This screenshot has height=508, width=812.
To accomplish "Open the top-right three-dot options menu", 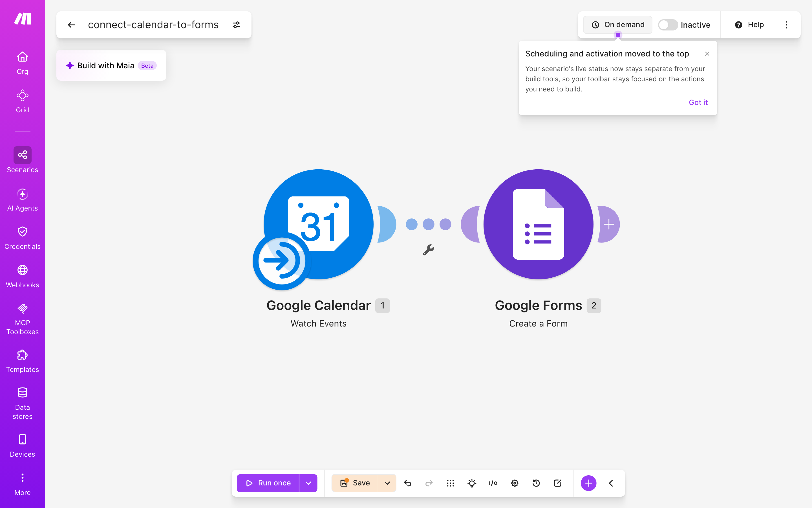I will tap(787, 25).
